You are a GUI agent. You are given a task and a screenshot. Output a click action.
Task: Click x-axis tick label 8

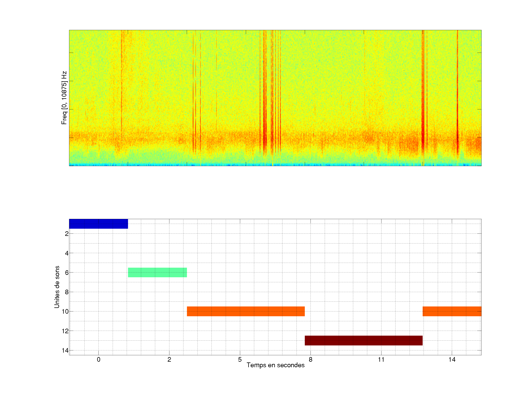point(311,359)
